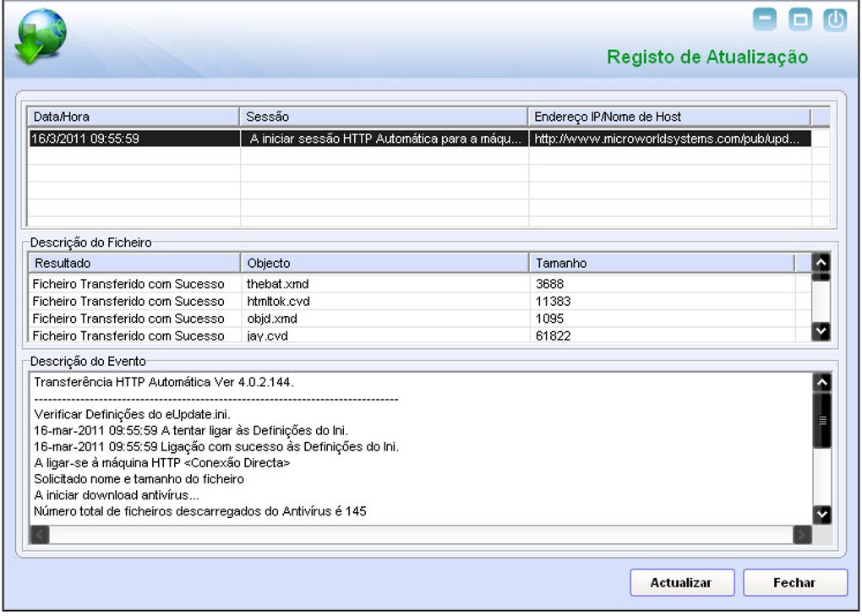Click the size value 1095
The width and height of the screenshot is (862, 616).
550,319
